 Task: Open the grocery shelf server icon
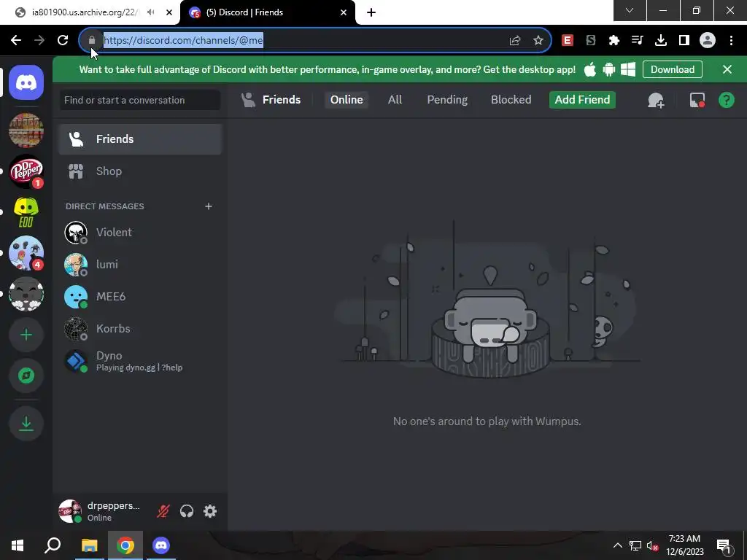(26, 130)
